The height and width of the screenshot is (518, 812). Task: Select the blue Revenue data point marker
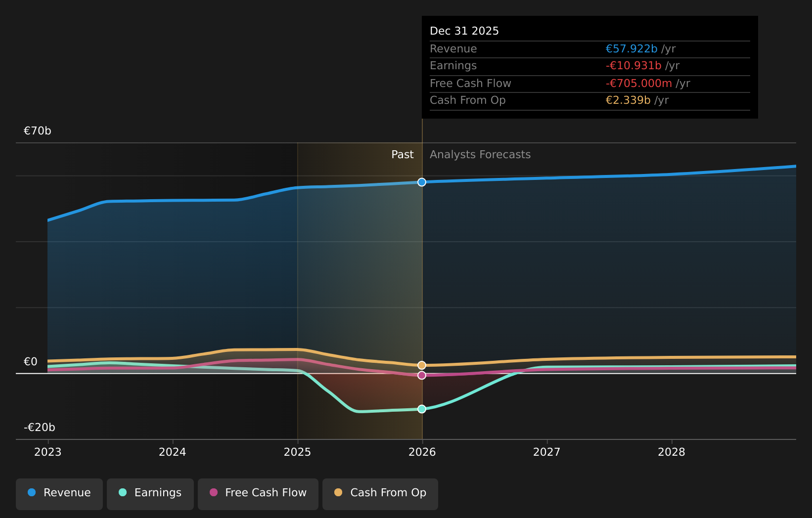coord(421,182)
